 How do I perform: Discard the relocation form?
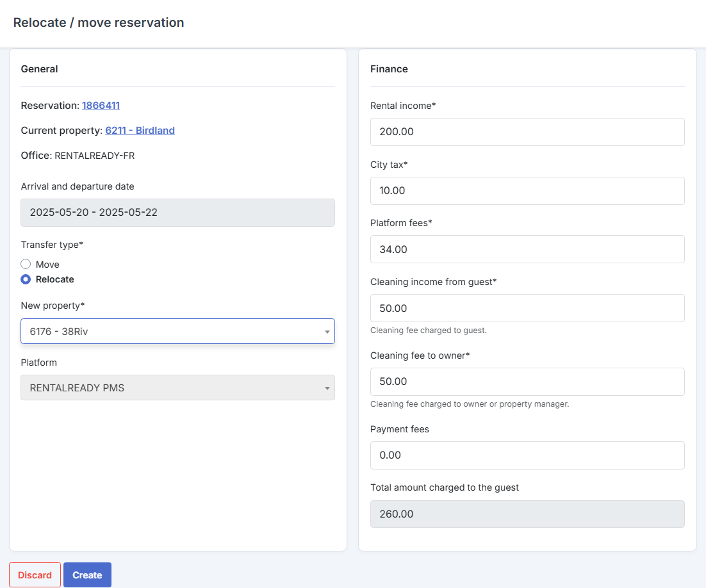pyautogui.click(x=35, y=575)
